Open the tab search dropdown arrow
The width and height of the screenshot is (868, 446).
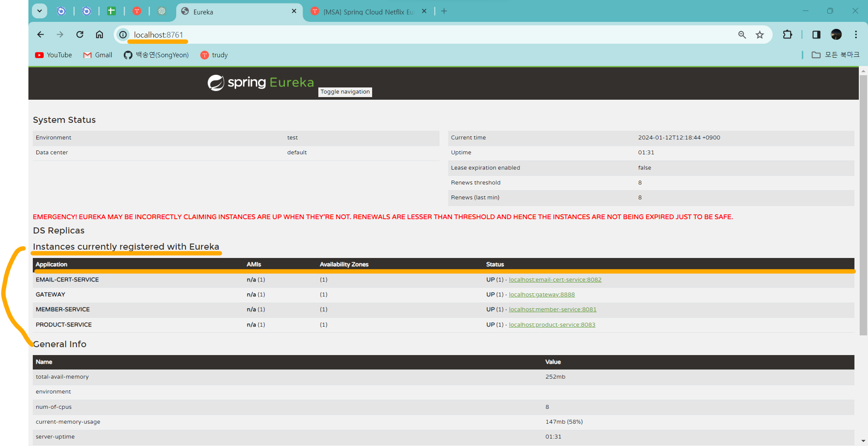tap(40, 11)
